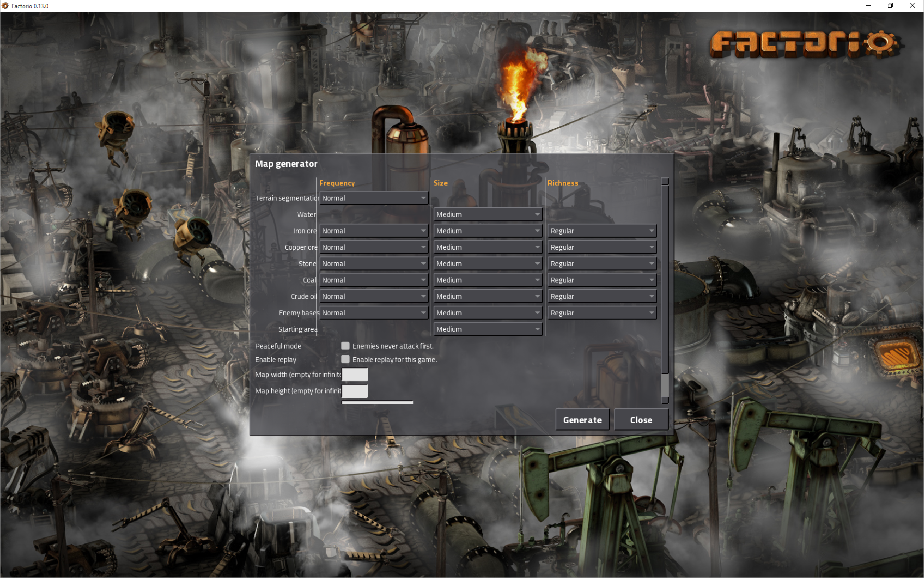Click the Size column header
This screenshot has height=578, width=924.
(441, 183)
